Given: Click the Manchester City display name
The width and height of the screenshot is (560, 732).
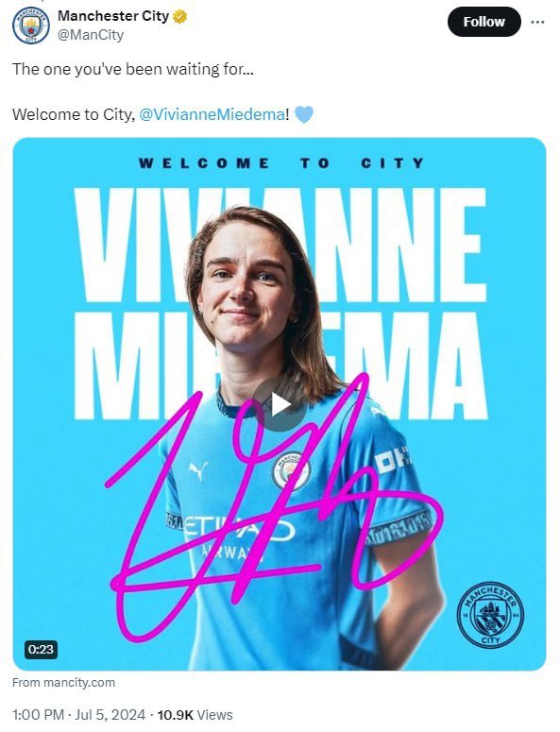Looking at the screenshot, I should pyautogui.click(x=113, y=16).
